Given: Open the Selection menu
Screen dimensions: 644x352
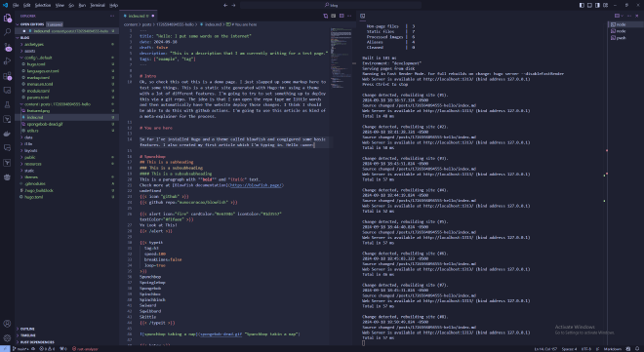Looking at the screenshot, I should pos(43,5).
